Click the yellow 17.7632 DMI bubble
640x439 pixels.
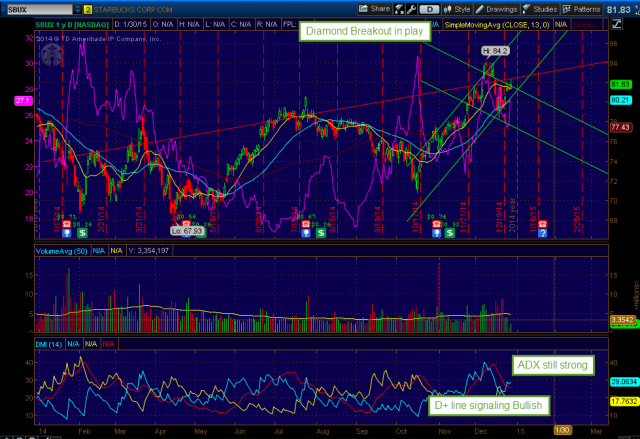click(x=624, y=401)
